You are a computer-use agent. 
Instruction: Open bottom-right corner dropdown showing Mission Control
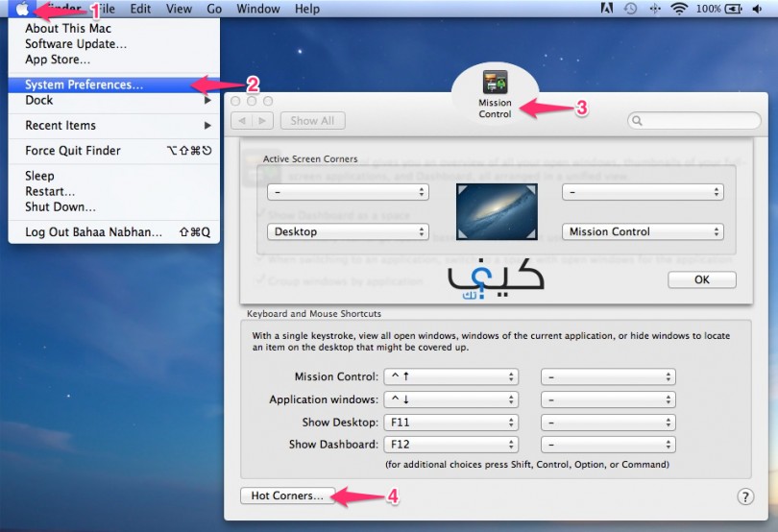[643, 231]
